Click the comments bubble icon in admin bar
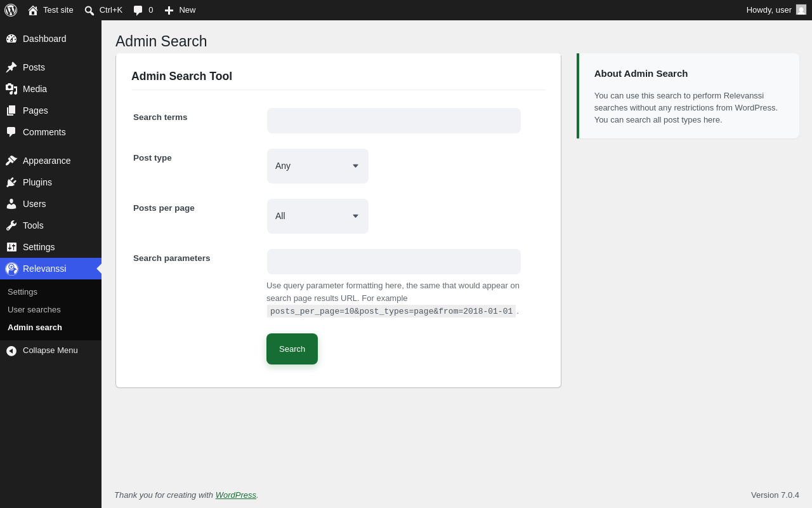 (x=138, y=10)
